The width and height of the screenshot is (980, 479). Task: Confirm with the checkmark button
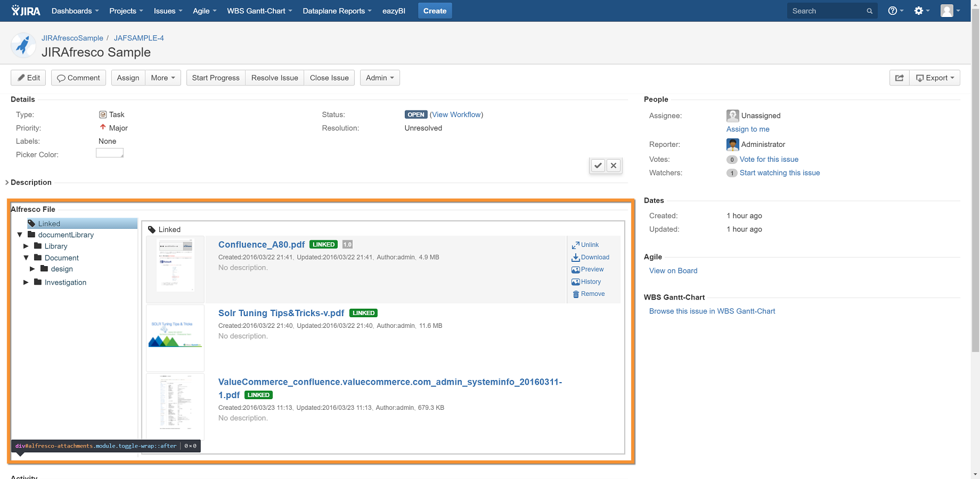coord(598,166)
